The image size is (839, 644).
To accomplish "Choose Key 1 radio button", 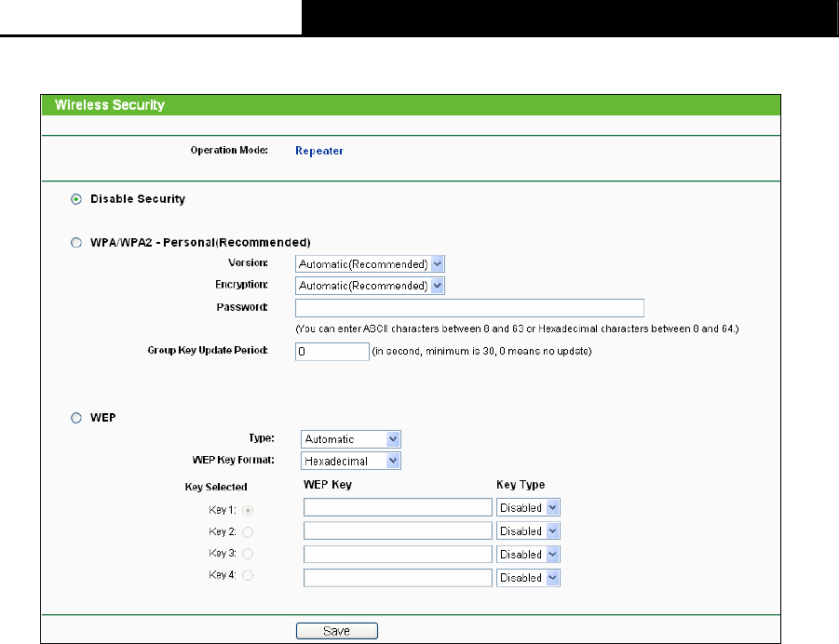I will (x=248, y=510).
